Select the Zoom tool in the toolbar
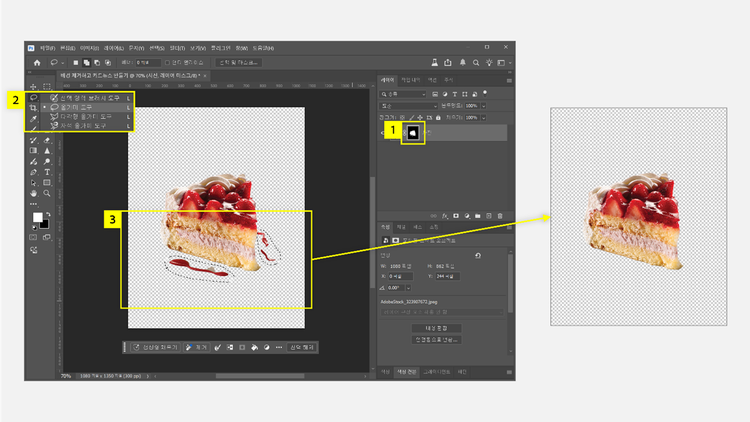 [x=47, y=193]
